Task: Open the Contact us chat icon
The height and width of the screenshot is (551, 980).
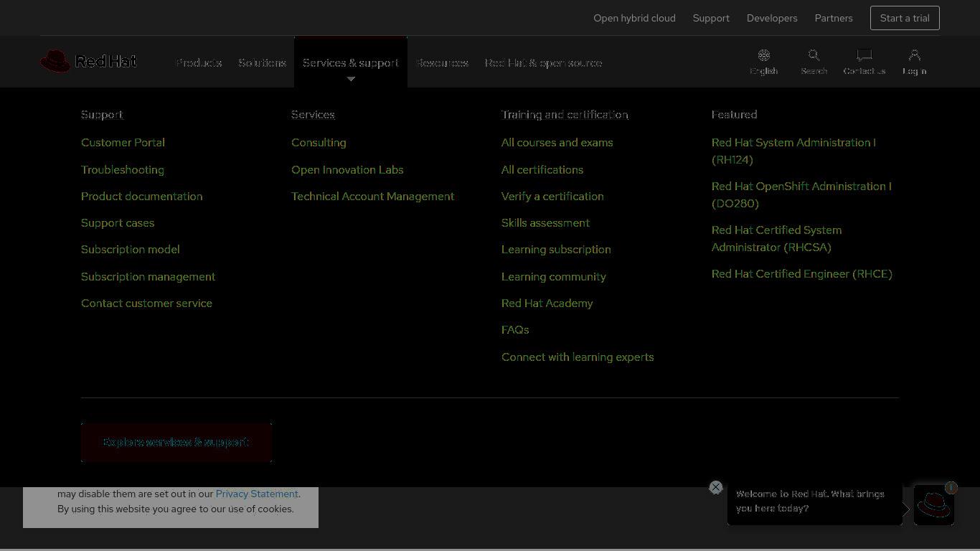Action: [x=864, y=62]
